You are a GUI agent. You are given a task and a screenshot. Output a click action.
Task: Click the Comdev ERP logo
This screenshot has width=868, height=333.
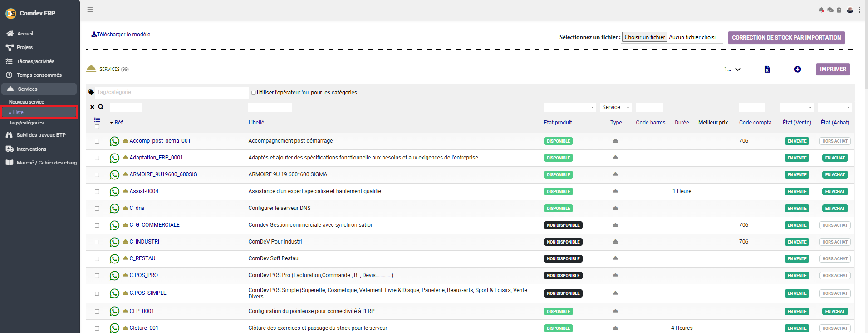[11, 14]
